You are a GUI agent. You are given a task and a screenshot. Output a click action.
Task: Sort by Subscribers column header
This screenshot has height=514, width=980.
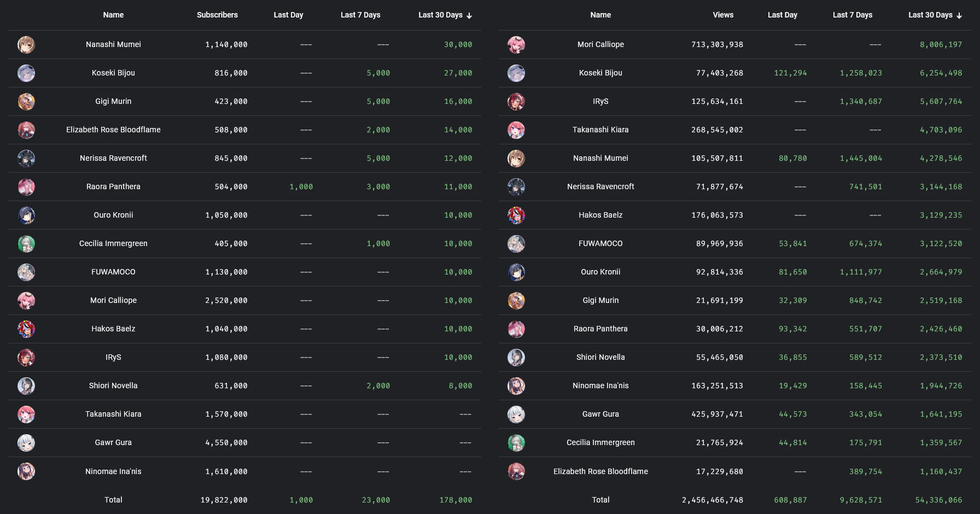click(217, 15)
